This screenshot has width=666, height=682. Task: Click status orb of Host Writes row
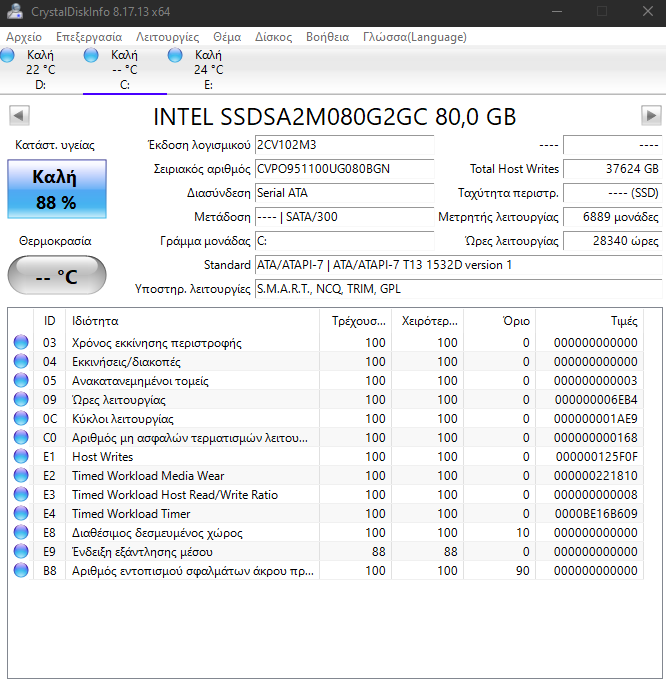click(x=21, y=456)
